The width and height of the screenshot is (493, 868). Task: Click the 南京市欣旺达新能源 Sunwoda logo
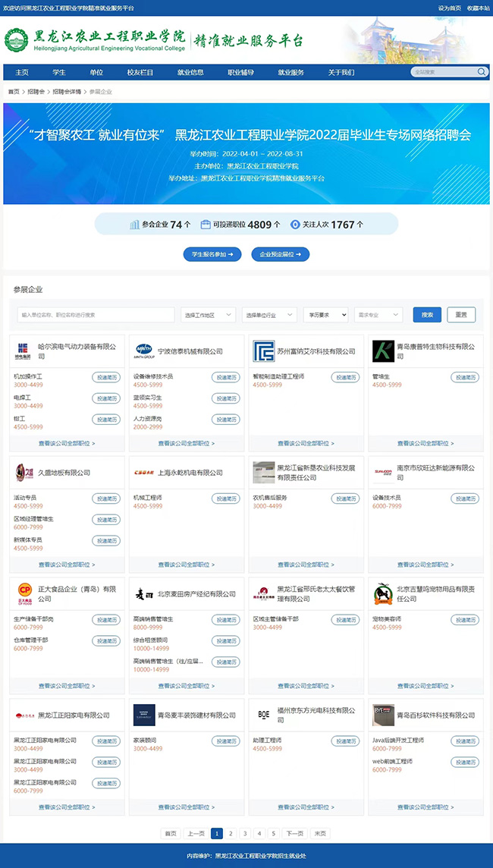point(383,472)
